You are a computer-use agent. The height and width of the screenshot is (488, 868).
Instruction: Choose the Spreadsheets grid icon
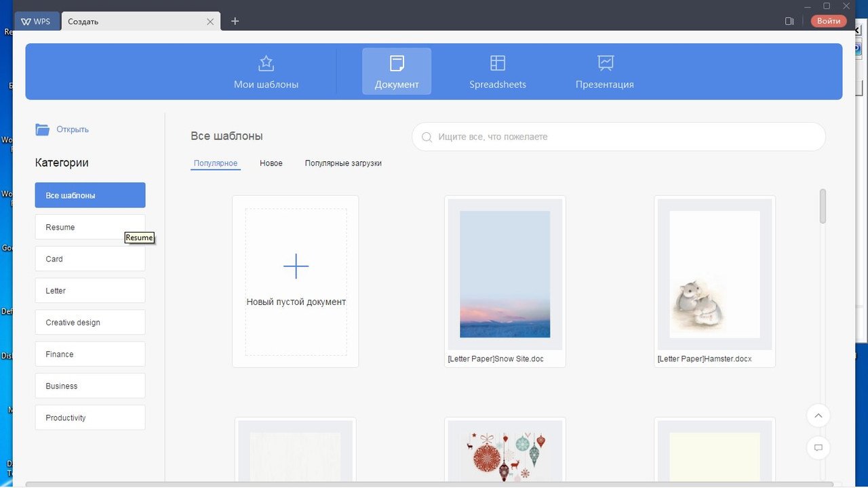[x=498, y=63]
